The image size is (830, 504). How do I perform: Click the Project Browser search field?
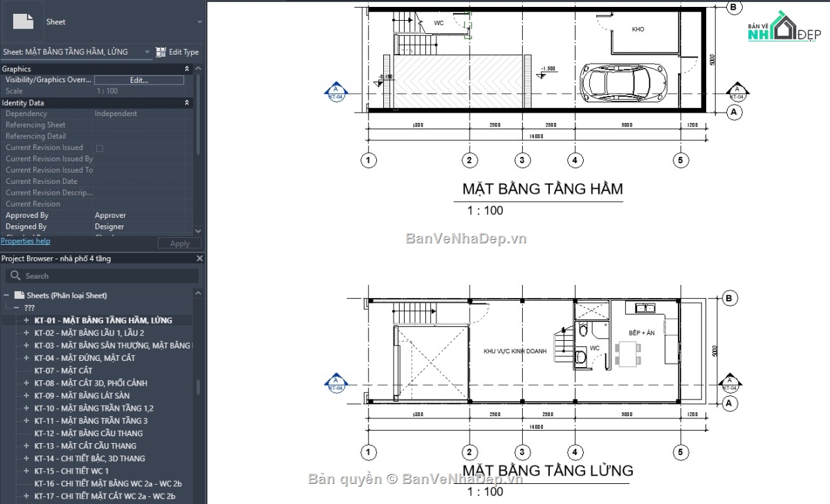(x=102, y=276)
